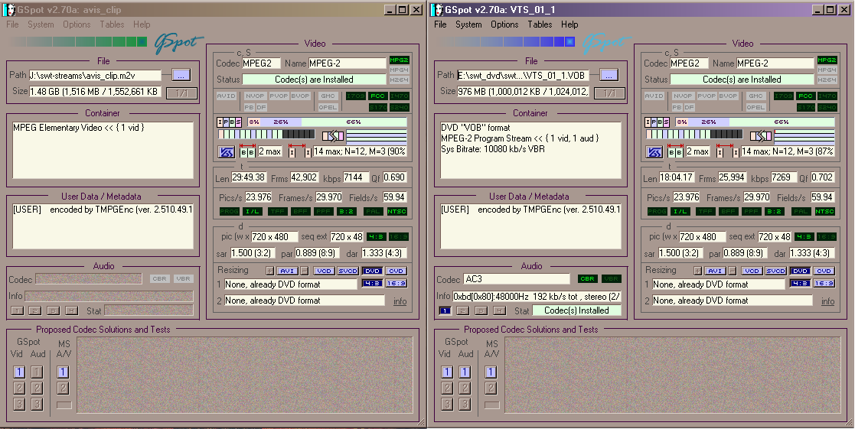Click H264 indicator in VTS_01_1 Video panel
The height and width of the screenshot is (429, 868).
(827, 80)
